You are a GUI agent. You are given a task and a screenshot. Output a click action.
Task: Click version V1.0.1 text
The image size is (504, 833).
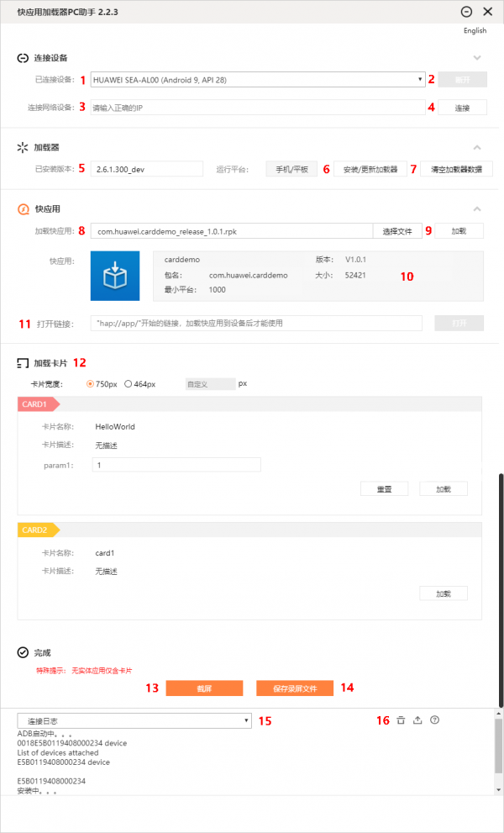click(356, 260)
